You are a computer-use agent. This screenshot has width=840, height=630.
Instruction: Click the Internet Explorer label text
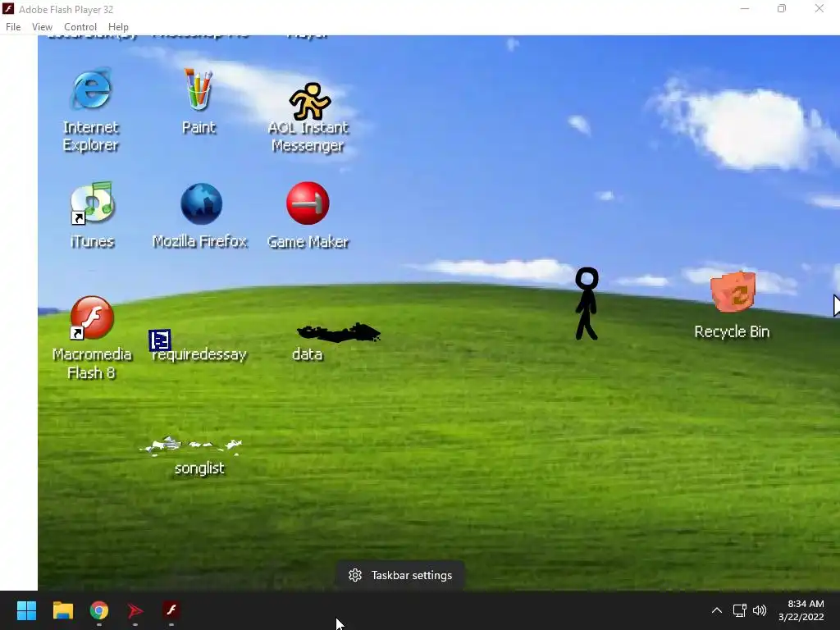(90, 136)
